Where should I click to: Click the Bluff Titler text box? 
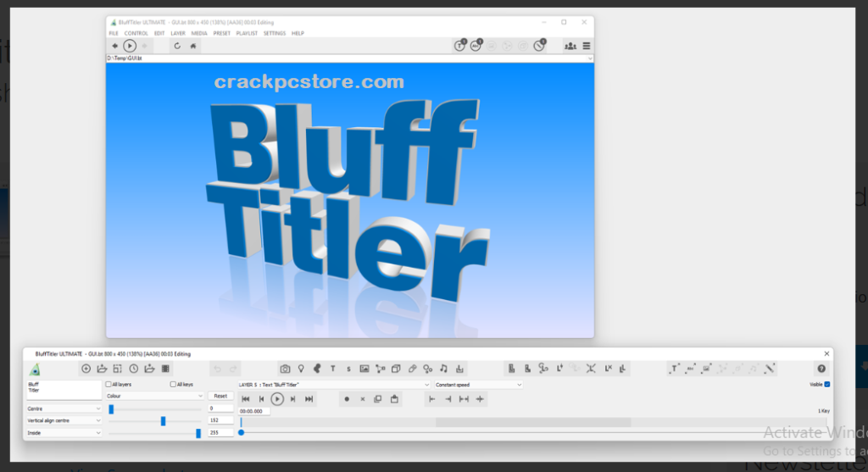coord(64,390)
